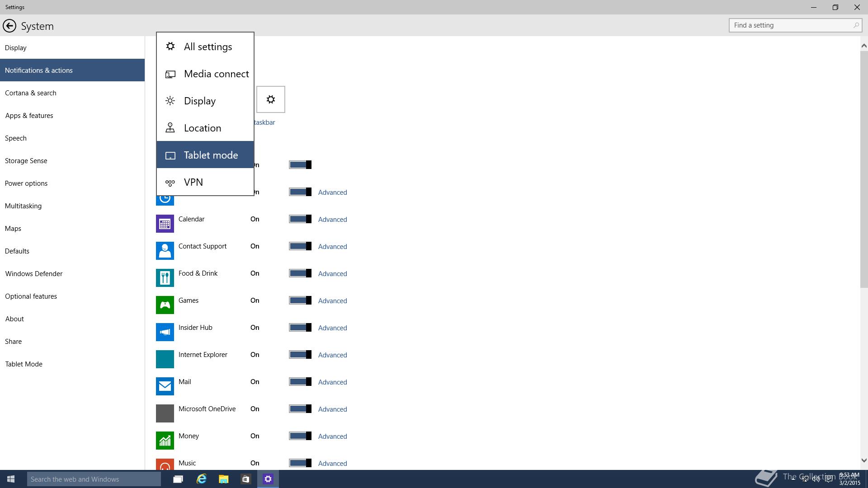Click the volume tray icon

pyautogui.click(x=816, y=479)
